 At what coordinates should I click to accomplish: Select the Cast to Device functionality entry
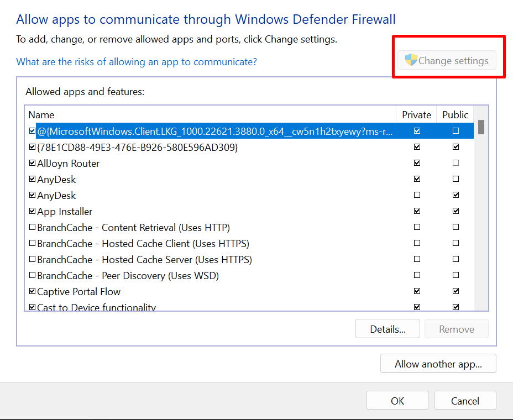point(96,307)
